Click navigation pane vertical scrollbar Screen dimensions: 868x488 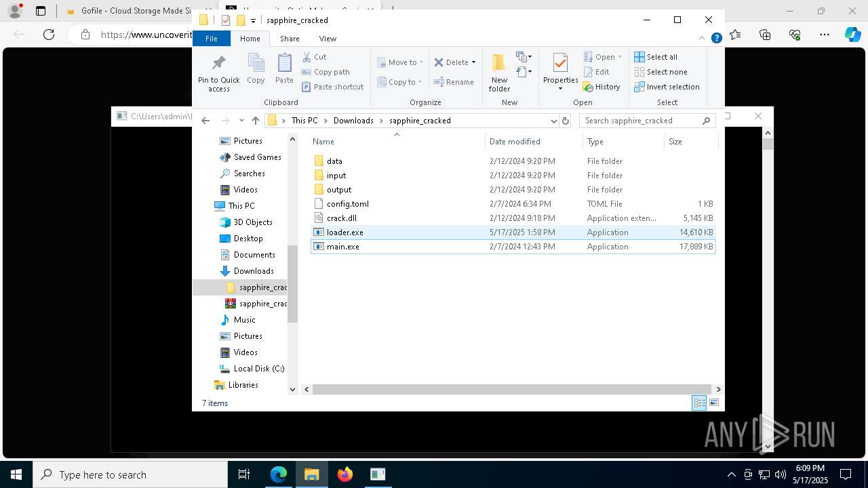click(x=293, y=284)
